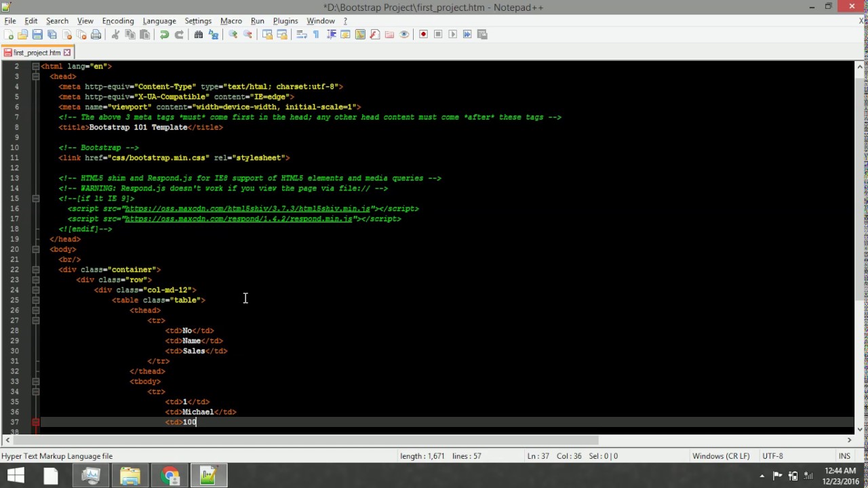Click the Close All toolbar icon
The height and width of the screenshot is (488, 868).
tap(81, 35)
